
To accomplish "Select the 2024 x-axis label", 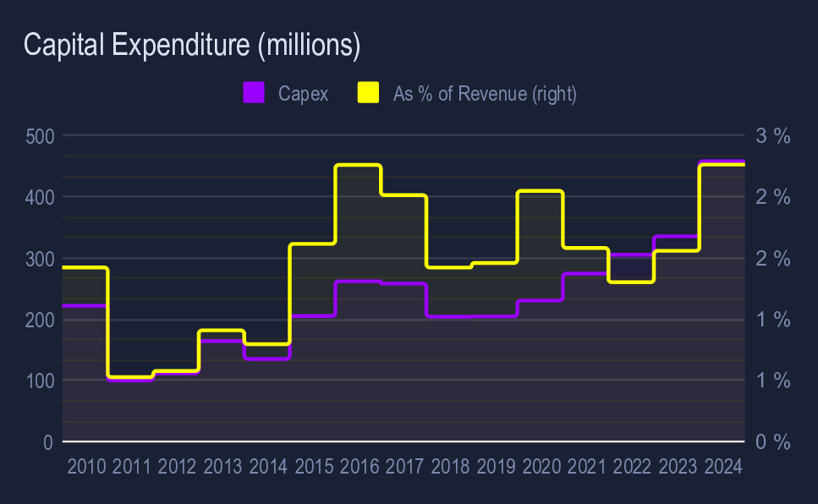I will point(723,467).
